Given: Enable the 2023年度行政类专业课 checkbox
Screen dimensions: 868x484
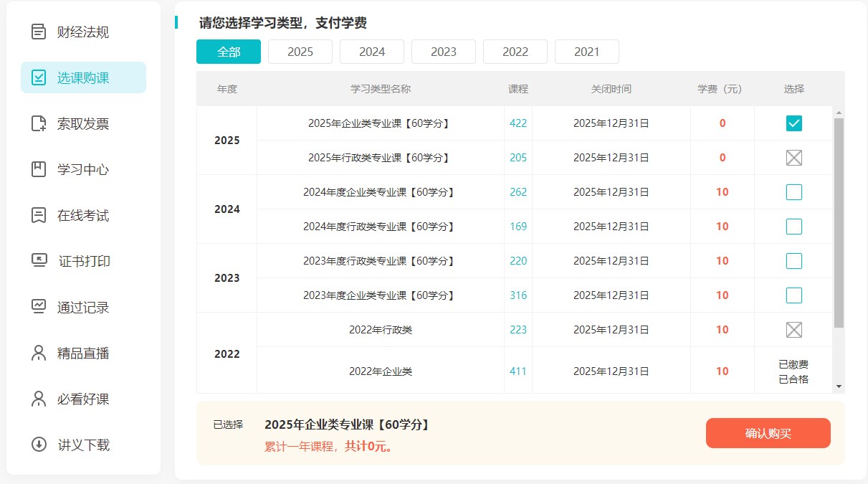Looking at the screenshot, I should point(793,260).
